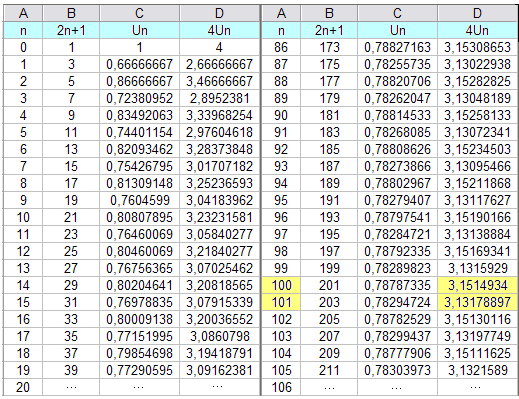The image size is (519, 399).
Task: Select the cell with n value 86
Action: point(281,47)
